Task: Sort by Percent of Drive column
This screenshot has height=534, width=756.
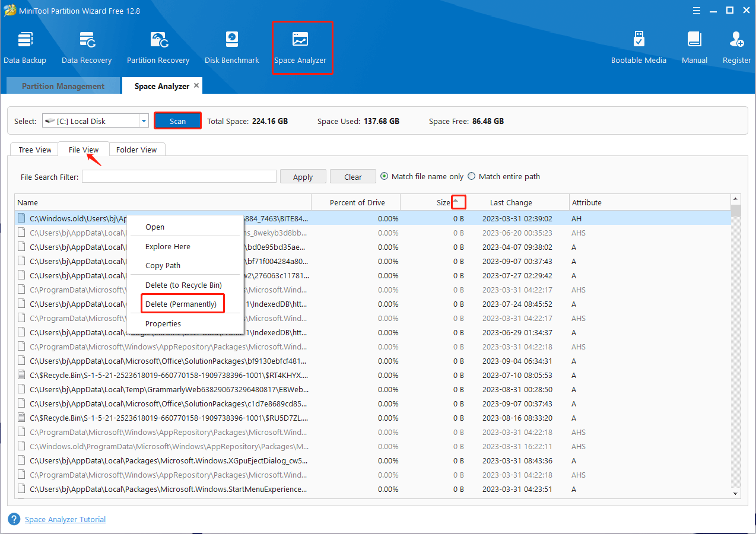Action: point(356,202)
